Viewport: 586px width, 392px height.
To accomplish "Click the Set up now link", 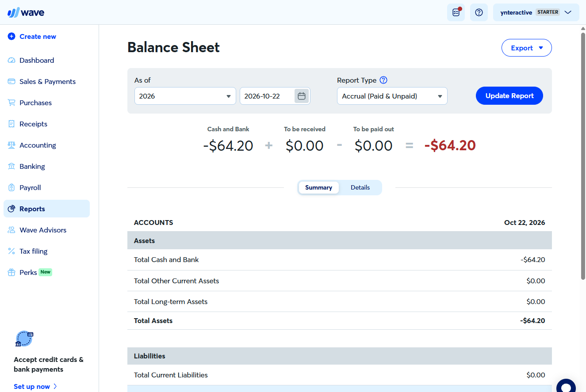I will (x=35, y=387).
